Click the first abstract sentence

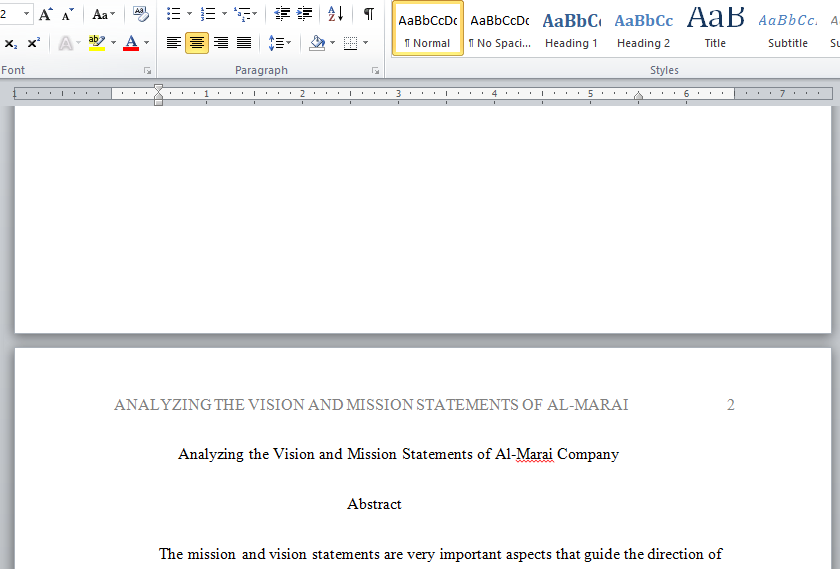(440, 554)
